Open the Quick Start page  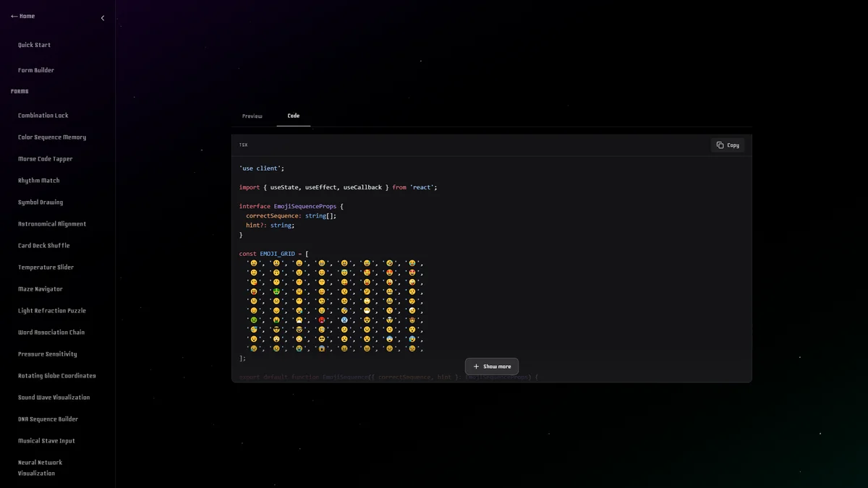pos(34,45)
